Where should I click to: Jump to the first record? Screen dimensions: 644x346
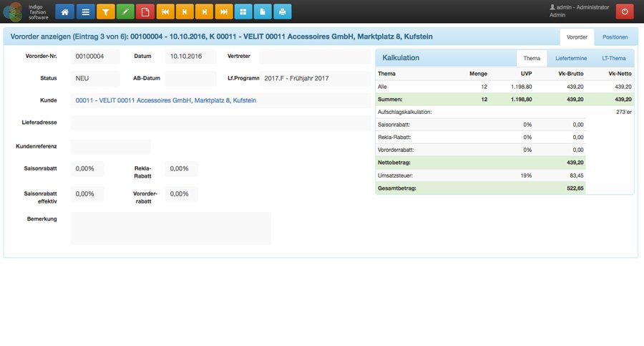[x=165, y=12]
